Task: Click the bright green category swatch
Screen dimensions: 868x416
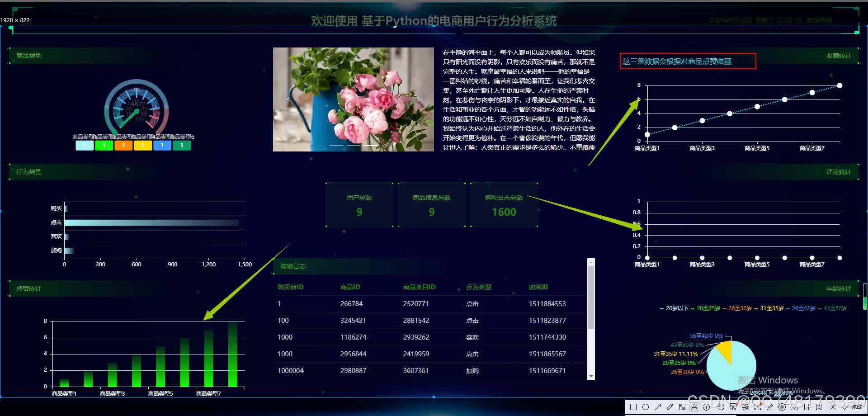Action: click(x=104, y=146)
